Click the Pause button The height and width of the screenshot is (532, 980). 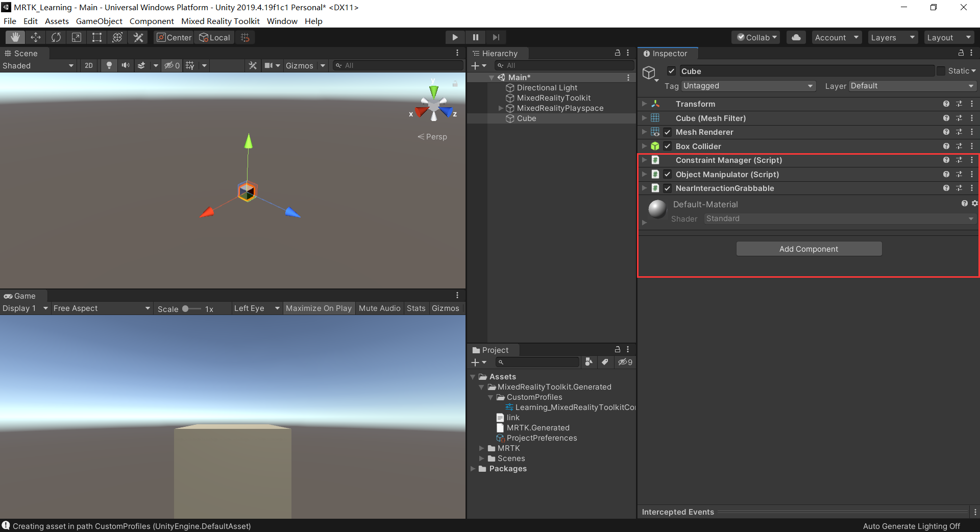[x=475, y=37]
